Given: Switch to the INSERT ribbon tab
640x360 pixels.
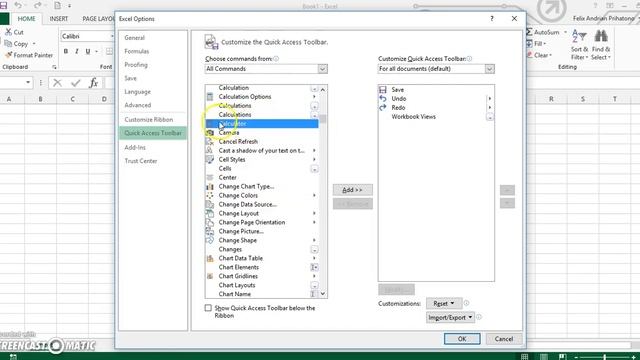Looking at the screenshot, I should click(x=59, y=19).
